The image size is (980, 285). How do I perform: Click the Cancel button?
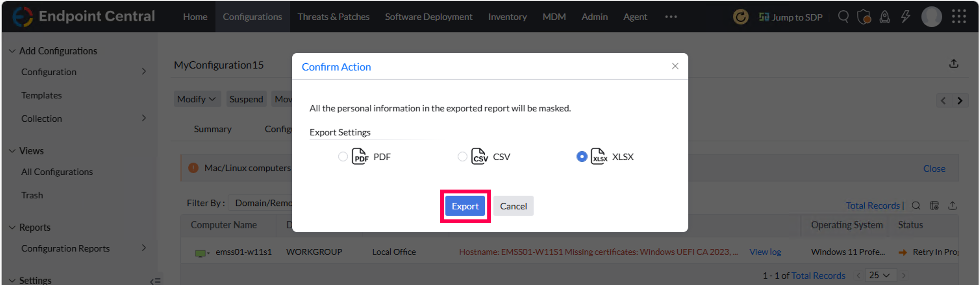513,206
